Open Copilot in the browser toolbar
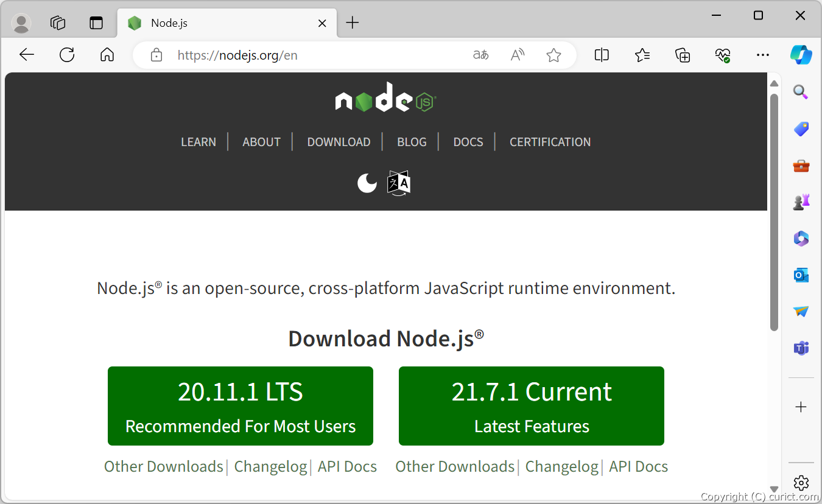Image resolution: width=822 pixels, height=504 pixels. [x=801, y=55]
